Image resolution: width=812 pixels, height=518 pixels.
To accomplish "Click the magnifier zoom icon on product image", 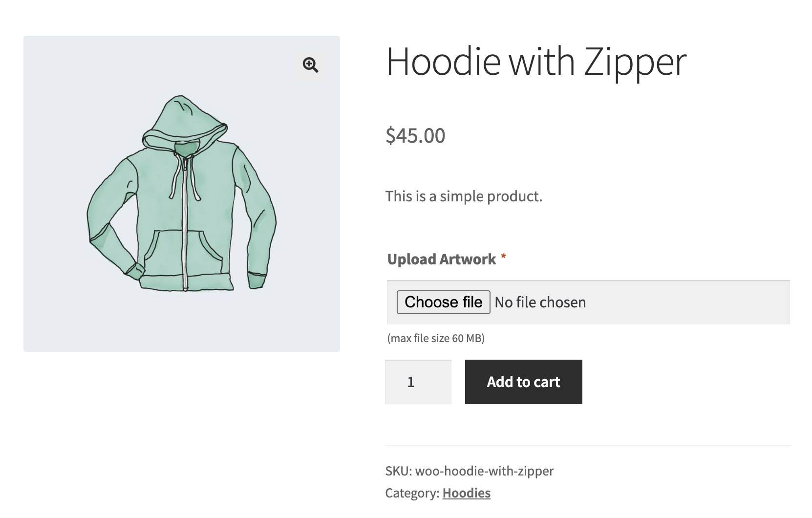I will [x=310, y=65].
